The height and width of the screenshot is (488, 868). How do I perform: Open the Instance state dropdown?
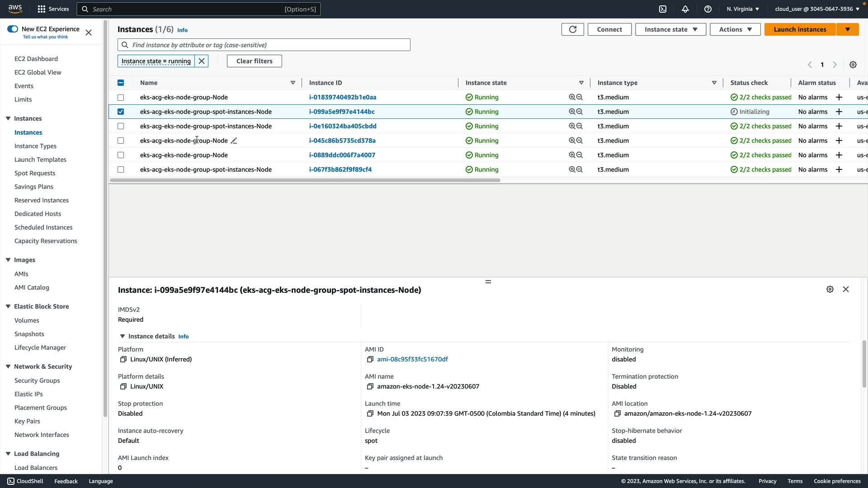tap(670, 29)
